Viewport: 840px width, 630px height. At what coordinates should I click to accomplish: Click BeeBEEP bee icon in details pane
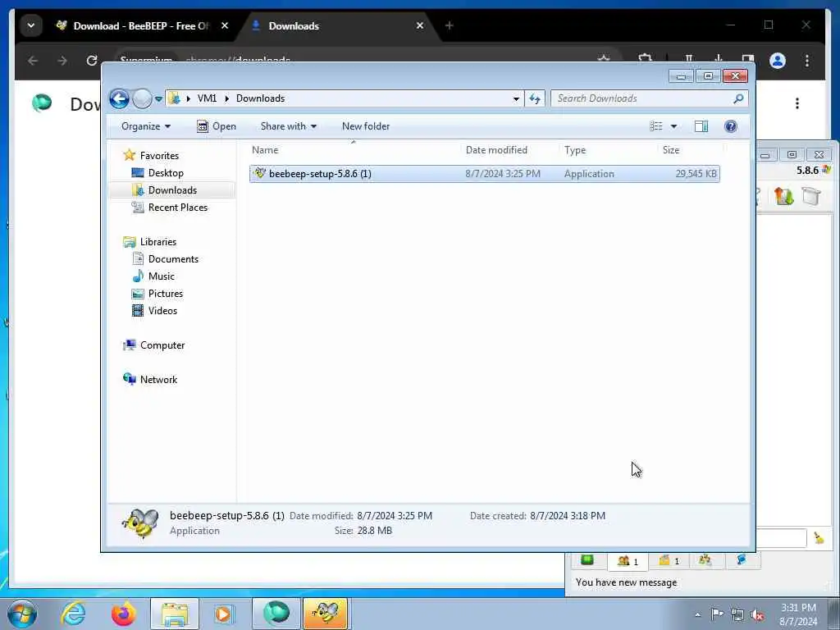tap(140, 523)
